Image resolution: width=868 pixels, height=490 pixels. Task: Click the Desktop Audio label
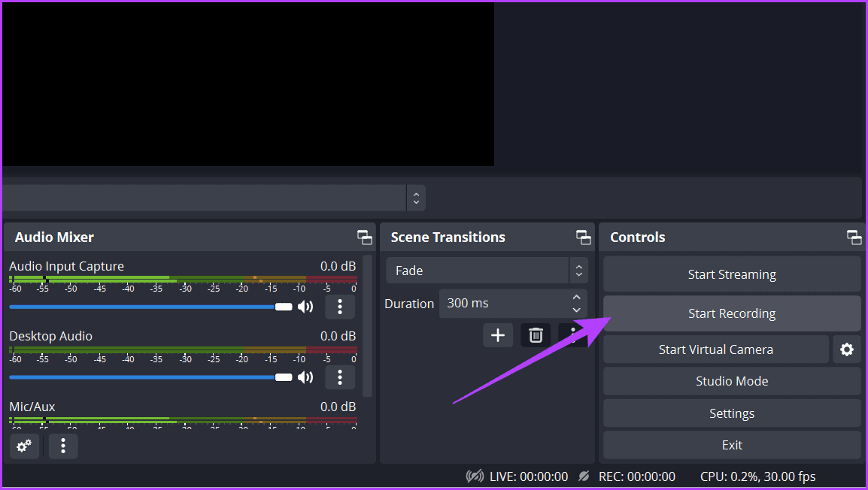[51, 336]
